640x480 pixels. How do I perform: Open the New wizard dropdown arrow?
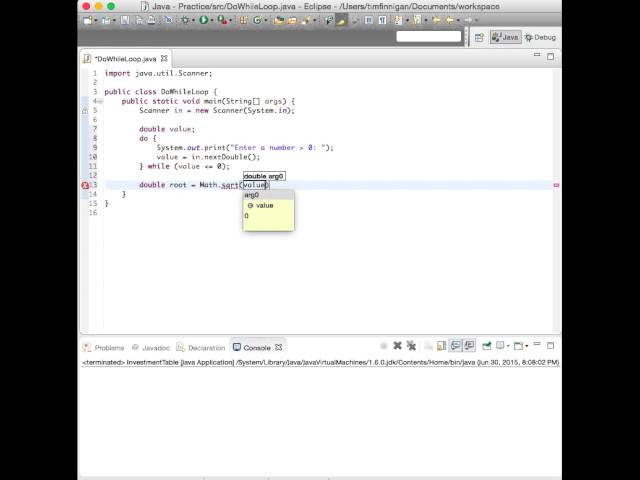[x=96, y=20]
